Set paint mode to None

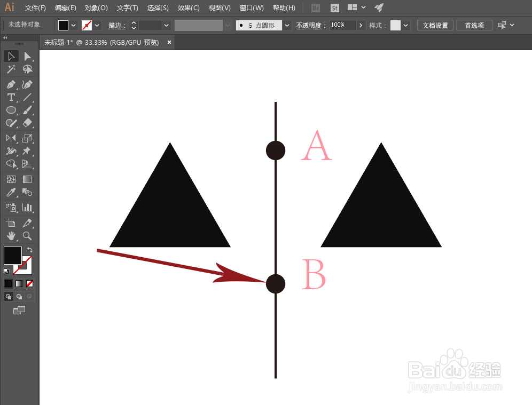pyautogui.click(x=29, y=283)
